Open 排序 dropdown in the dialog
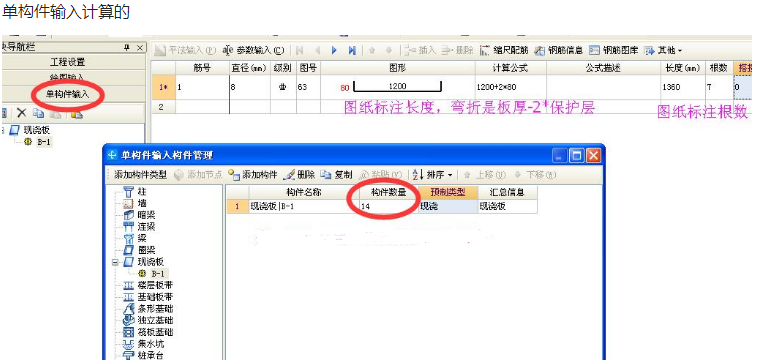This screenshot has width=758, height=364. (x=433, y=175)
